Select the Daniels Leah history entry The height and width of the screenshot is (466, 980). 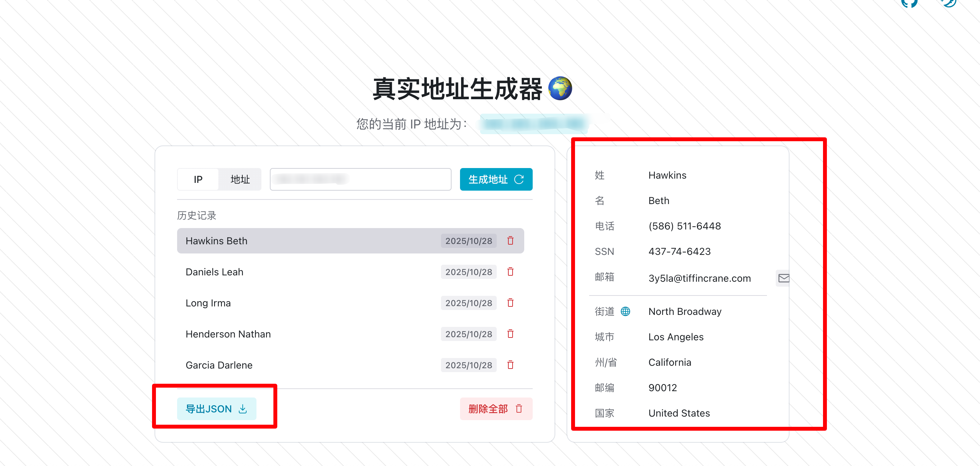coord(214,272)
